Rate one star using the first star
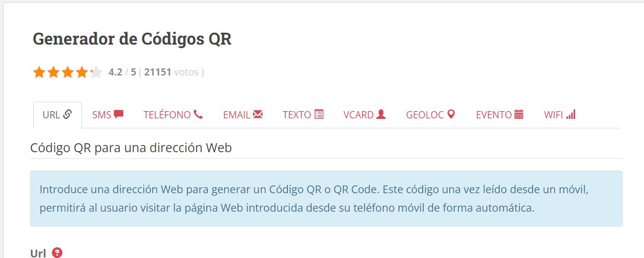644x258 pixels. coord(39,73)
